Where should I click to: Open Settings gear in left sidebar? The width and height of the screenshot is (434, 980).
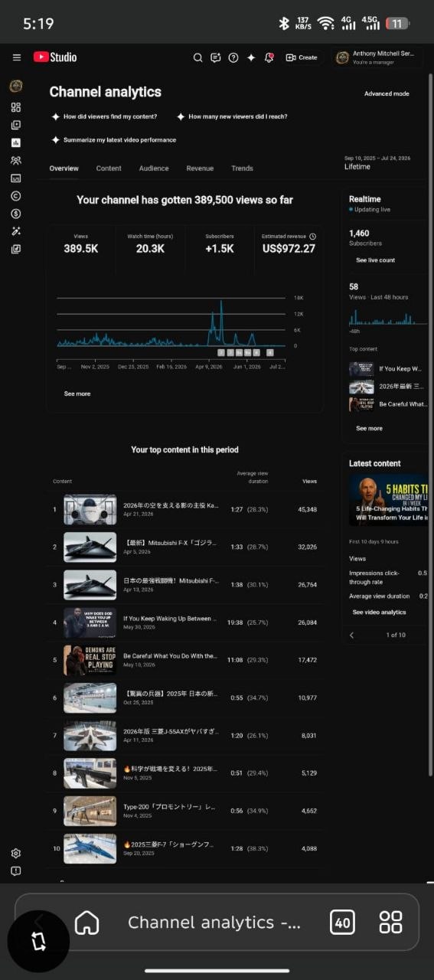[16, 853]
